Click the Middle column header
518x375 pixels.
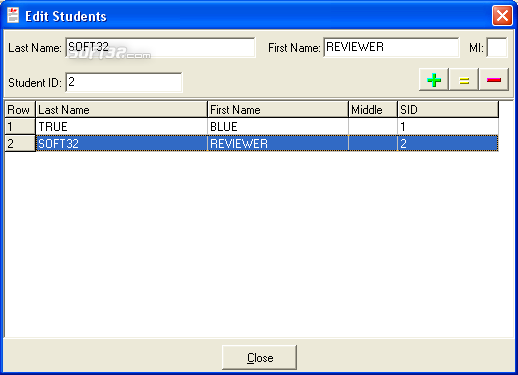click(373, 109)
